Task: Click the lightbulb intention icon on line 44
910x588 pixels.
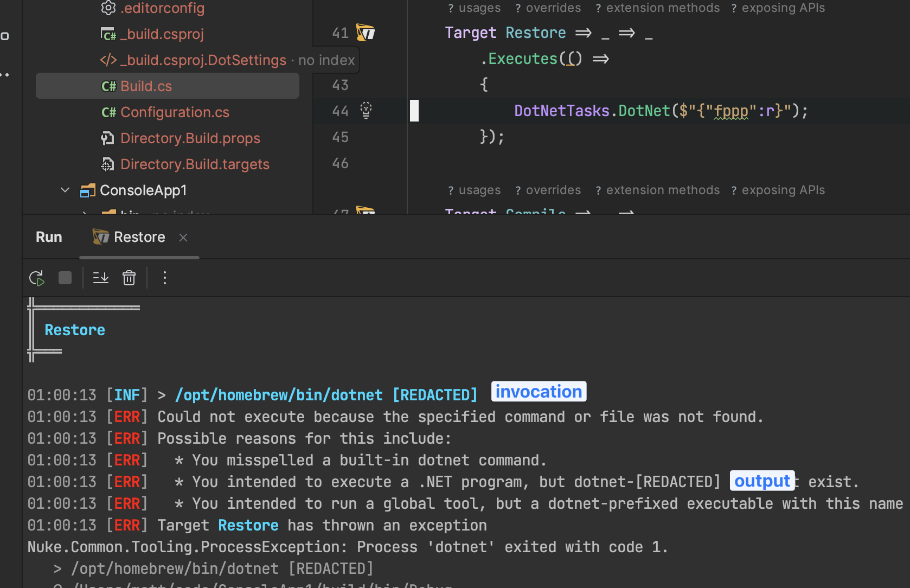Action: (x=366, y=111)
